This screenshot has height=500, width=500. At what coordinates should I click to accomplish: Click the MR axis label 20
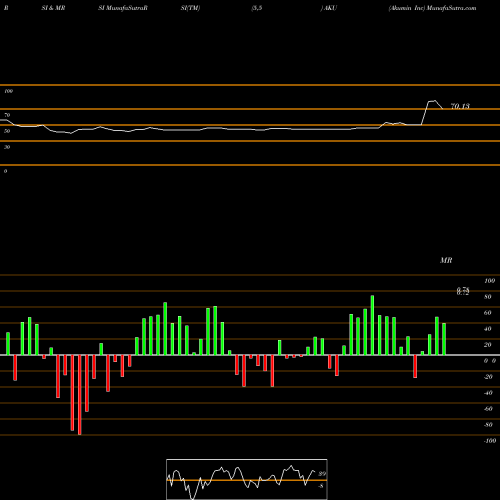pos(488,345)
